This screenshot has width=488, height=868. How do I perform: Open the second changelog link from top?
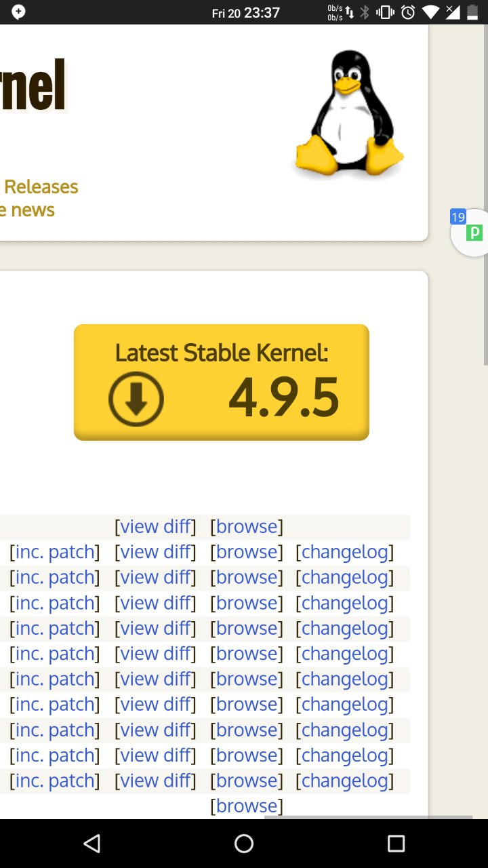(345, 577)
